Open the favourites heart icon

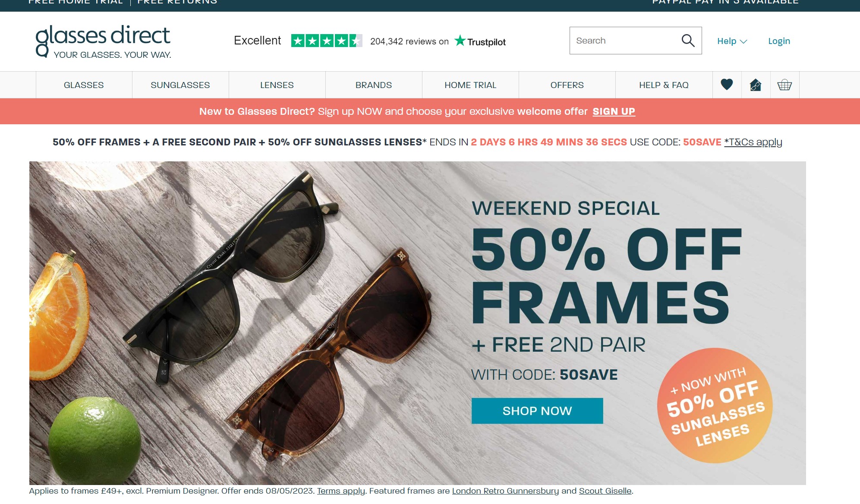(727, 85)
